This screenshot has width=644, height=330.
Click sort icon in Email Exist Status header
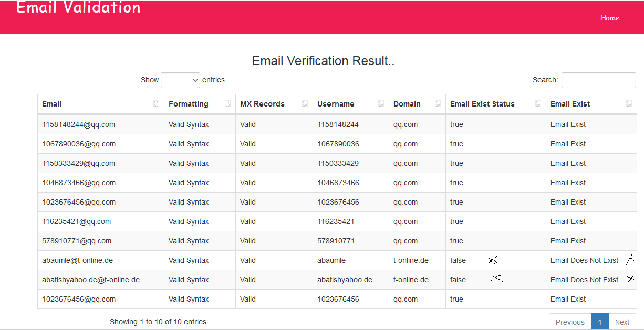(x=538, y=104)
